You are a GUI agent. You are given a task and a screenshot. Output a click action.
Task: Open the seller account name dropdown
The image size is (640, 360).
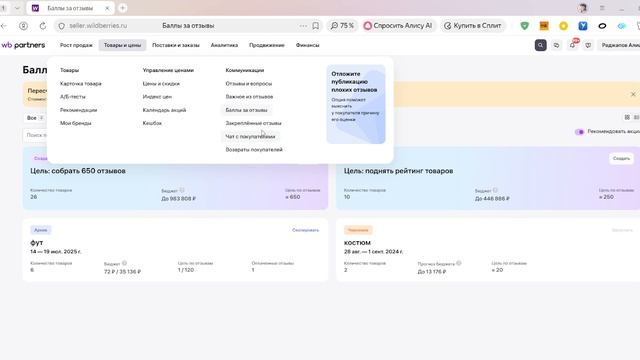pos(620,45)
